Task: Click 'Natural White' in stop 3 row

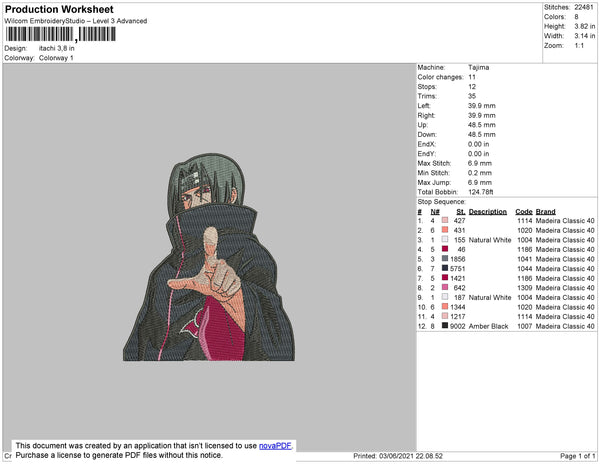Action: click(490, 240)
